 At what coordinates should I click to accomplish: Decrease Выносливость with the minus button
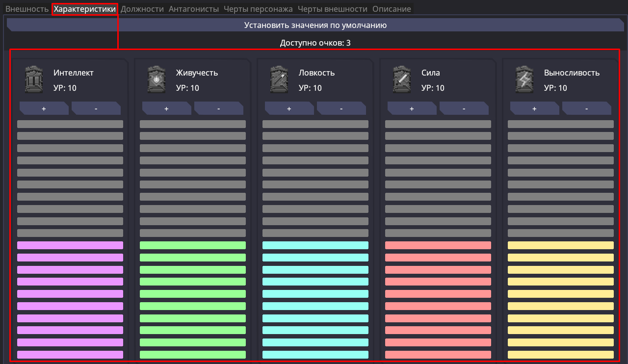click(x=586, y=108)
